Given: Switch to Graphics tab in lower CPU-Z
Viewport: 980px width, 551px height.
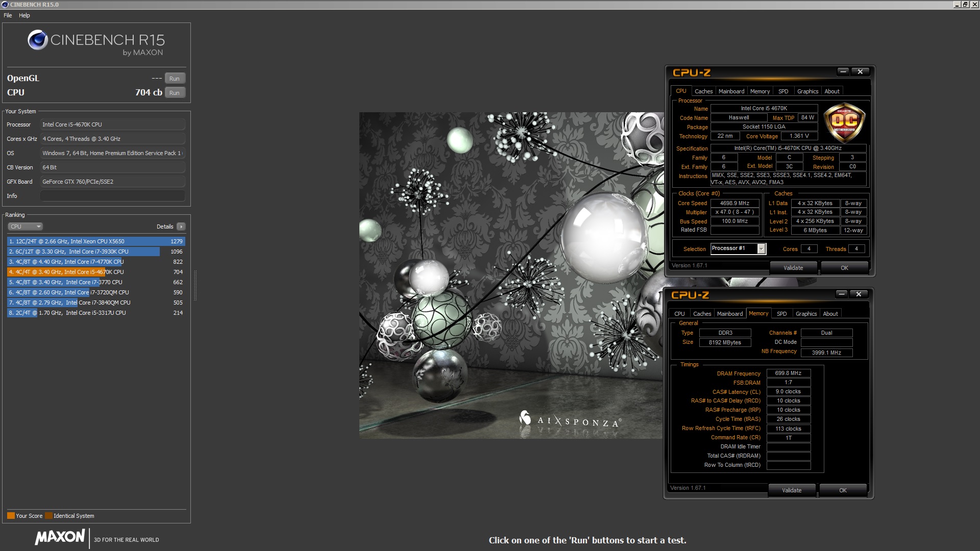Looking at the screenshot, I should coord(806,314).
